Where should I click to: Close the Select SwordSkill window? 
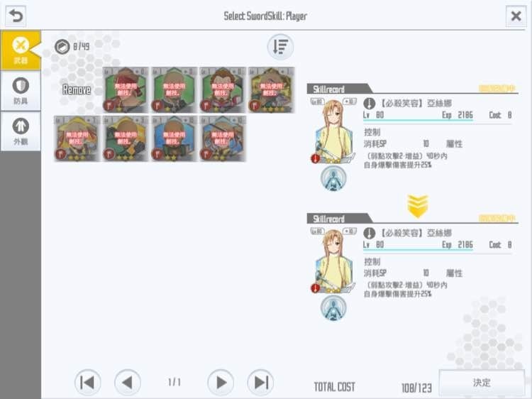516,16
